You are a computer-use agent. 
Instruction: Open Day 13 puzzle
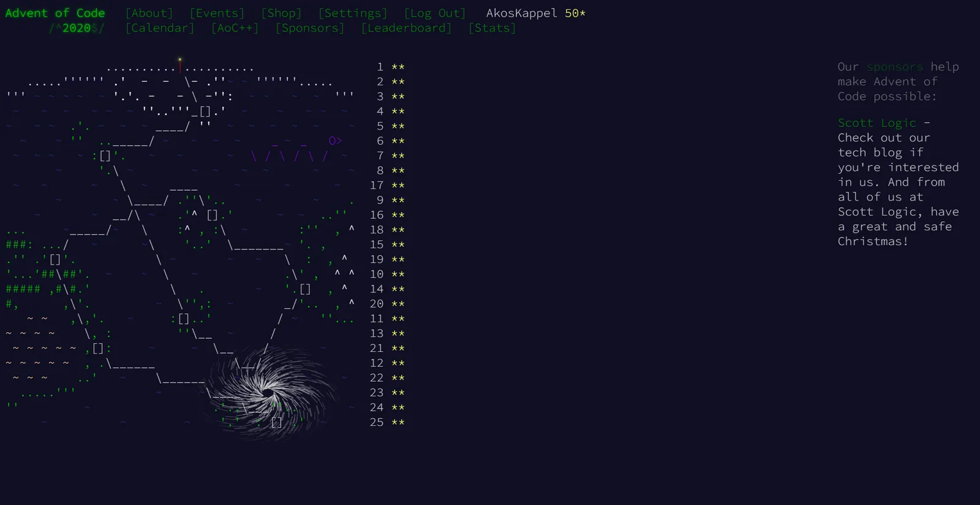(x=205, y=333)
